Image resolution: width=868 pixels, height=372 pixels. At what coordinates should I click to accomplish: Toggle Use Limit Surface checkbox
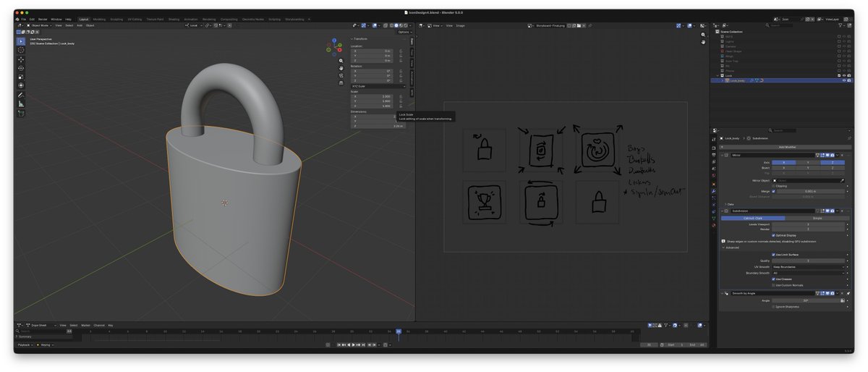point(774,254)
